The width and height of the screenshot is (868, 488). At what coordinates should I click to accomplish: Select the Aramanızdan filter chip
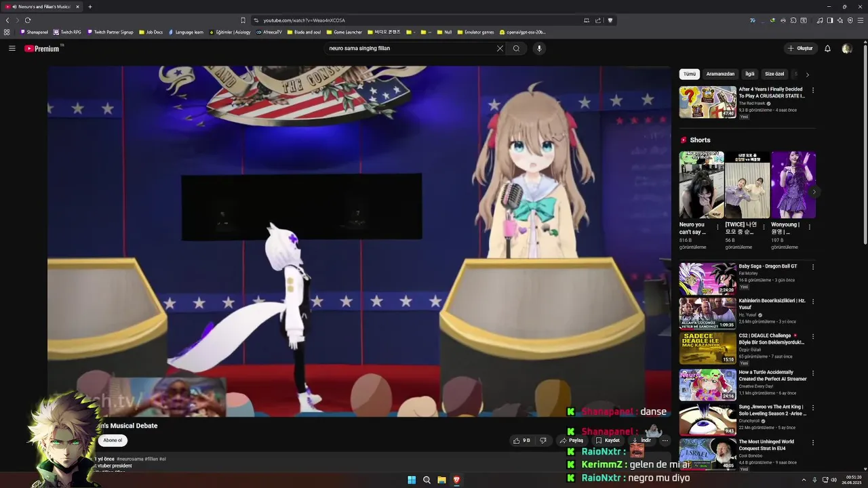720,74
